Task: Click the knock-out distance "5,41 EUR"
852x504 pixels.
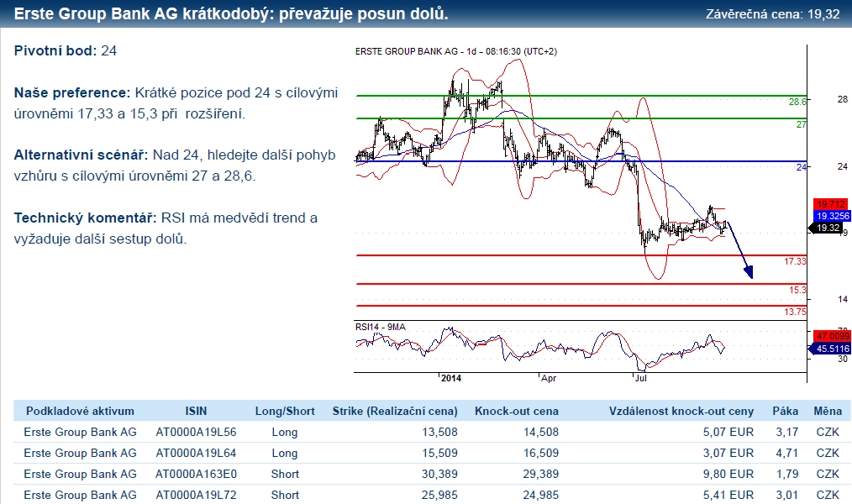Action: pos(728,496)
